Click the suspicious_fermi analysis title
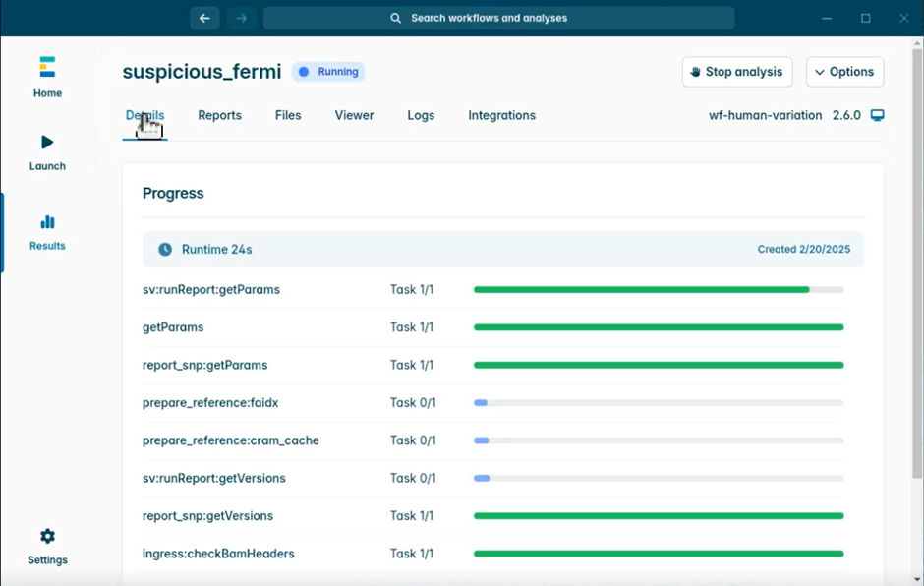Viewport: 924px width, 586px height. [202, 72]
